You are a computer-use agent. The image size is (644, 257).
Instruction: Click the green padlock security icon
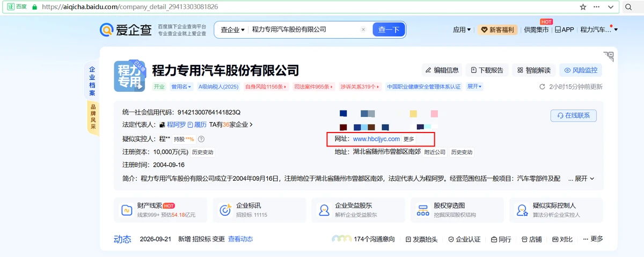(34, 8)
